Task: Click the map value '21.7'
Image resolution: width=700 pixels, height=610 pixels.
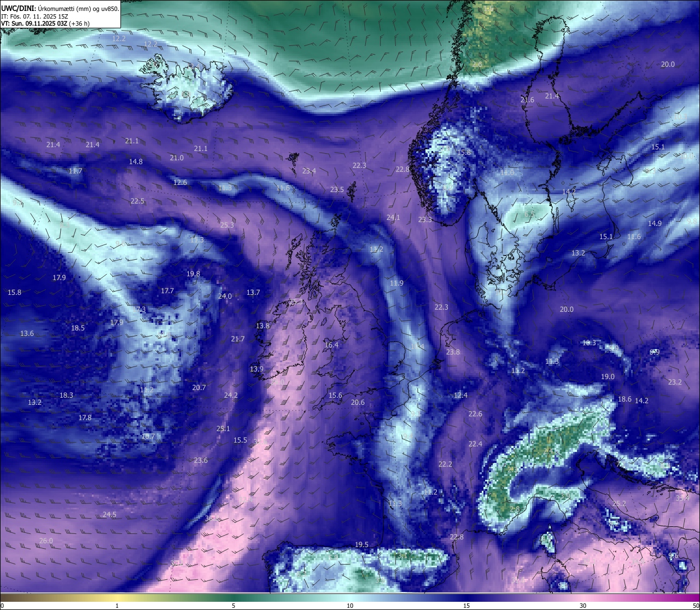Action: point(238,339)
